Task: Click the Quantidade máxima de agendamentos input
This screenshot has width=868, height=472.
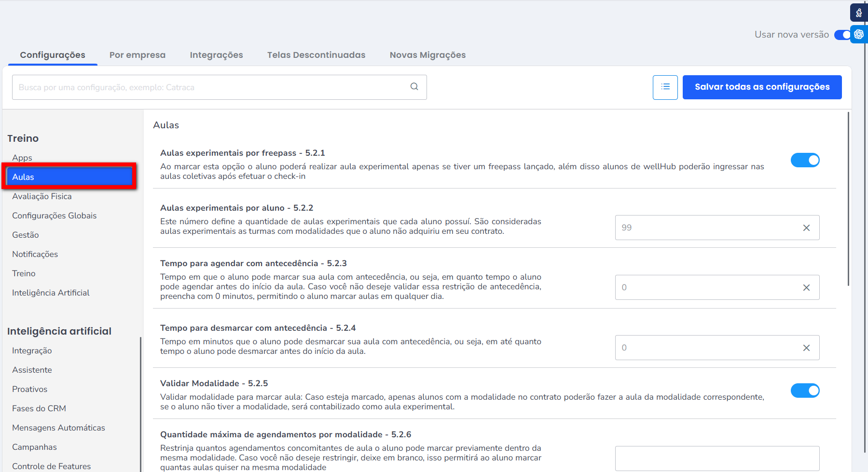Action: [717, 458]
